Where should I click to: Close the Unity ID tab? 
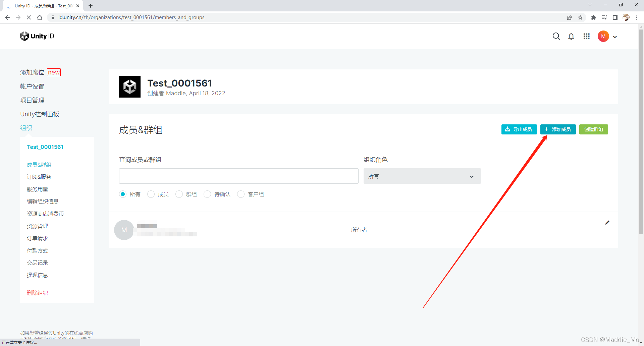[78, 6]
